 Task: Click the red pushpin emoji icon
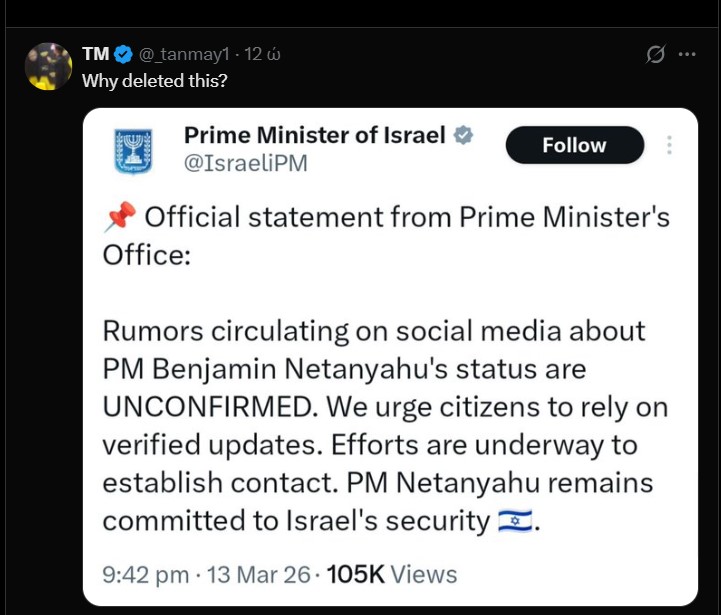119,217
